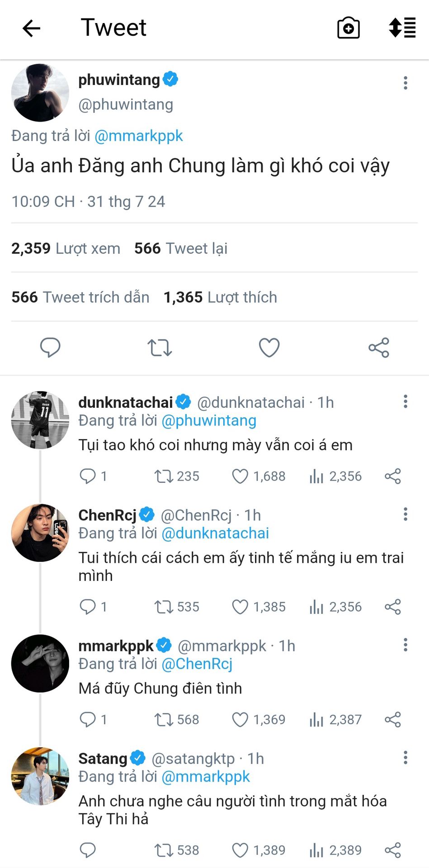Open more options for the phuwintang tweet
The width and height of the screenshot is (429, 868).
click(405, 83)
